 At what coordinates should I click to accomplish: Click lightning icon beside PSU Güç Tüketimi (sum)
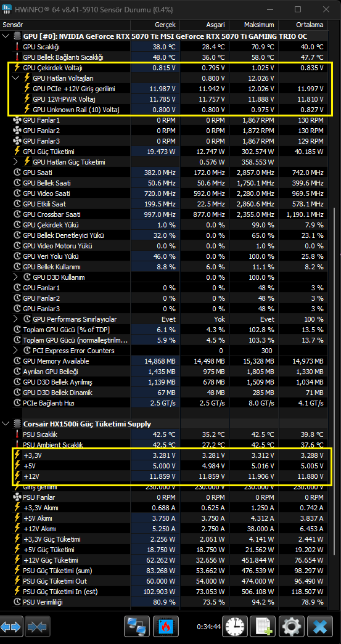(17, 571)
